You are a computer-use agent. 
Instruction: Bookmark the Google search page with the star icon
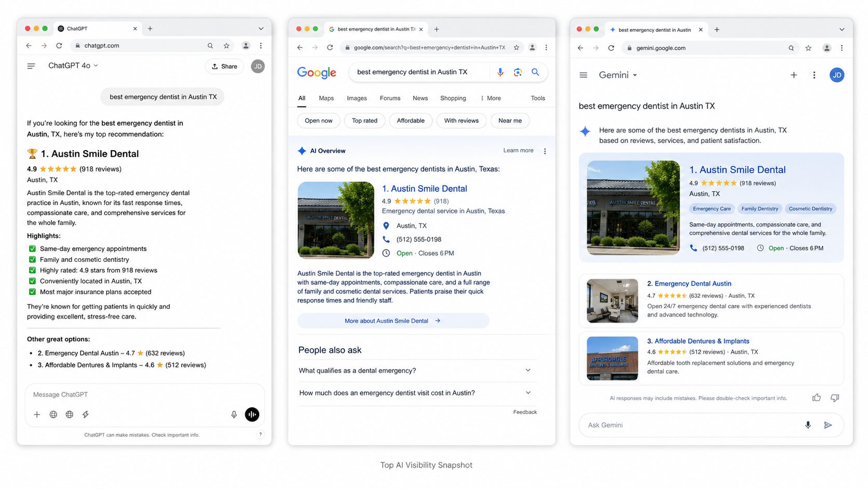(x=517, y=48)
